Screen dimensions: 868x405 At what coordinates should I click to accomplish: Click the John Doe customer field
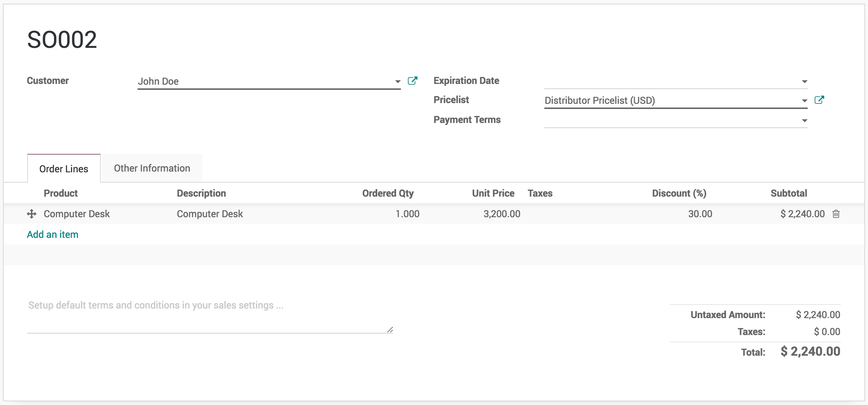[265, 81]
